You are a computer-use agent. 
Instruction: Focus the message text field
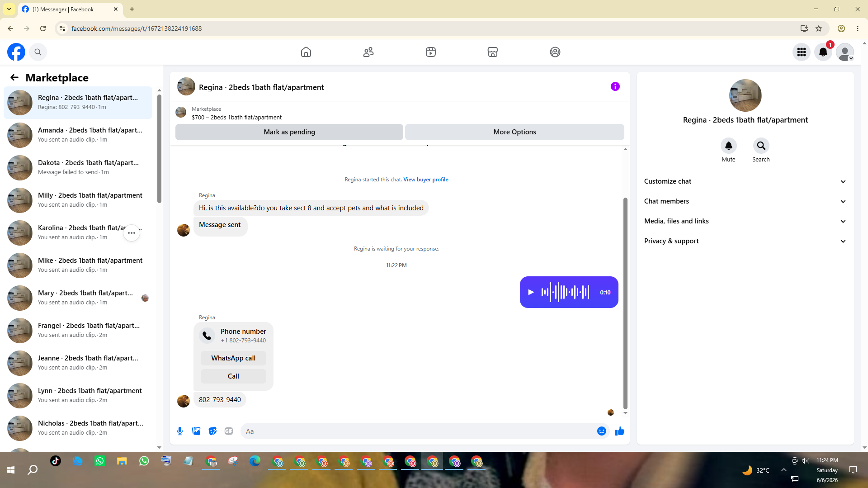click(418, 431)
